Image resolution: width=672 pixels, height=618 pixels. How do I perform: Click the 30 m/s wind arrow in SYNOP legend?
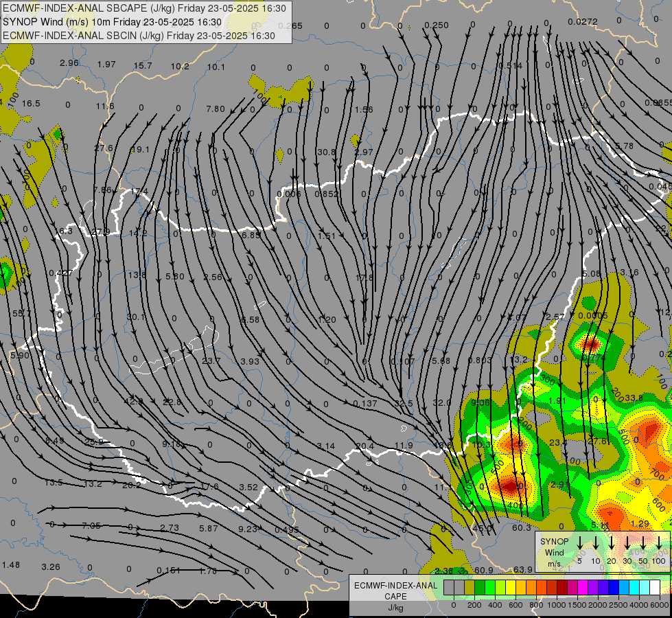click(627, 542)
